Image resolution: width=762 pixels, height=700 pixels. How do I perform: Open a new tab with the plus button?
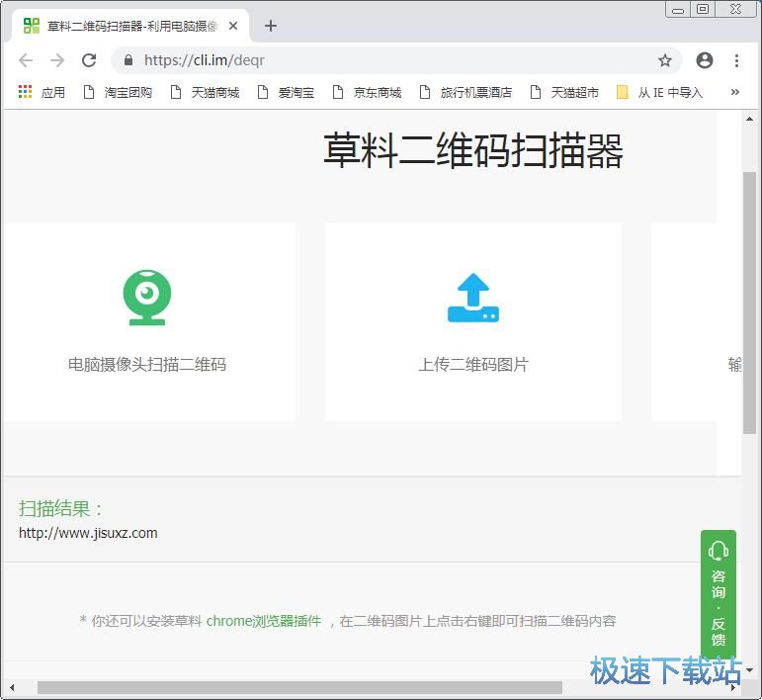click(x=271, y=26)
